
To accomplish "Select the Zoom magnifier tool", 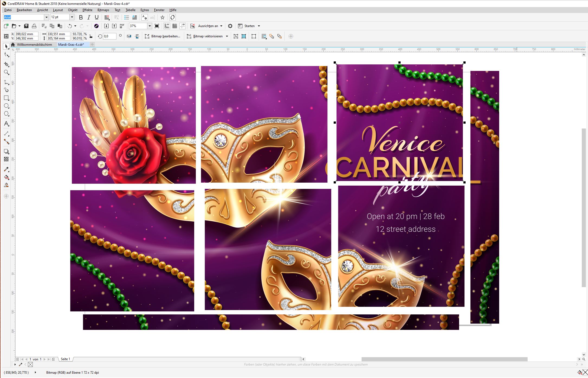I will coord(6,72).
